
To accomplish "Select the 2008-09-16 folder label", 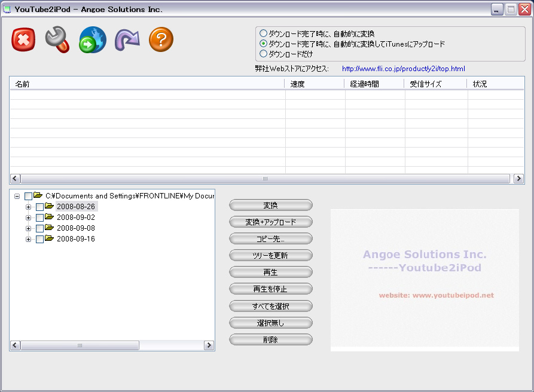I will point(76,239).
